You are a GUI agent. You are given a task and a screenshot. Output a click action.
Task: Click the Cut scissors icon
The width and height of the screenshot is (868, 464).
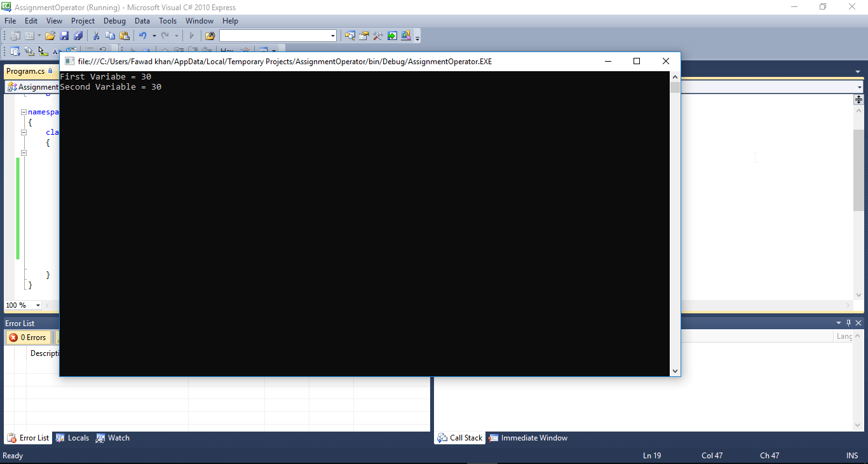pyautogui.click(x=97, y=36)
